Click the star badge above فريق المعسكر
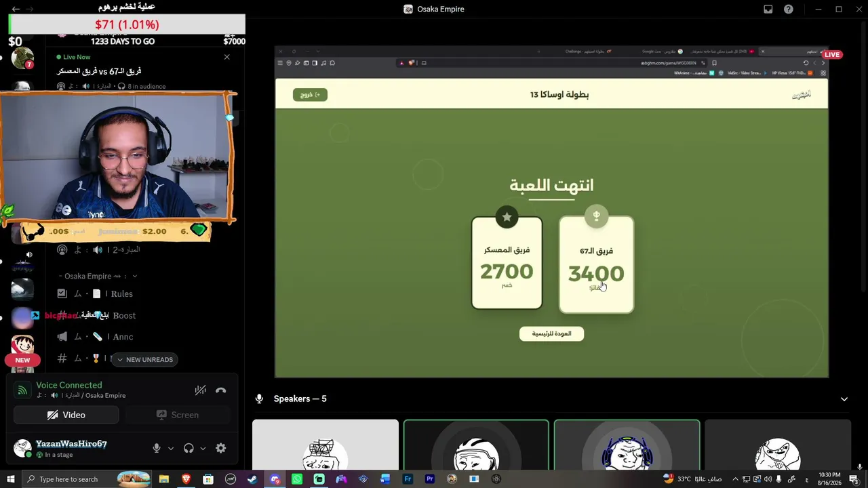 (507, 217)
